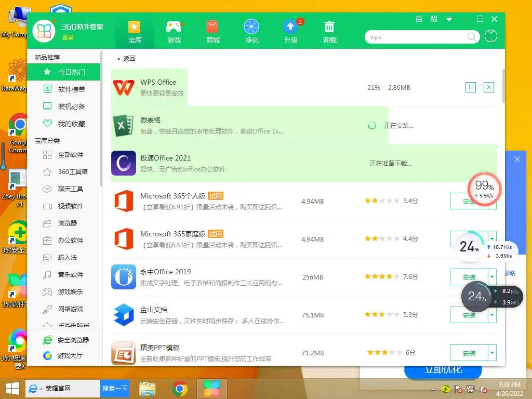
Task: Click the muted volume tray icon
Action: 483,389
